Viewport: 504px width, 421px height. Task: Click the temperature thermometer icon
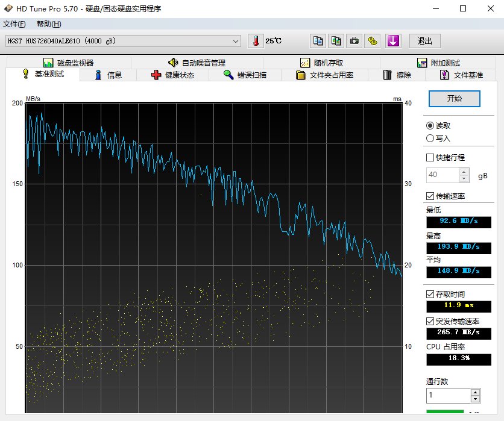pos(256,41)
